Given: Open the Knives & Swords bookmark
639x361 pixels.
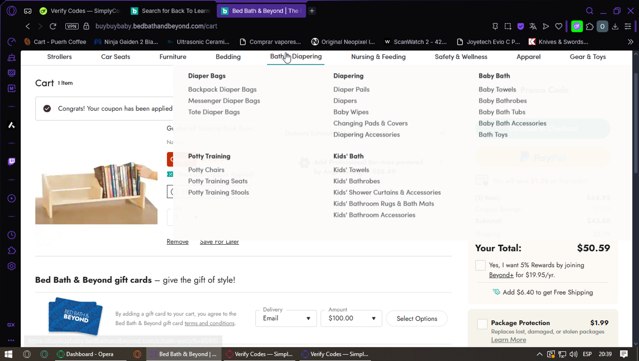Looking at the screenshot, I should [x=559, y=42].
